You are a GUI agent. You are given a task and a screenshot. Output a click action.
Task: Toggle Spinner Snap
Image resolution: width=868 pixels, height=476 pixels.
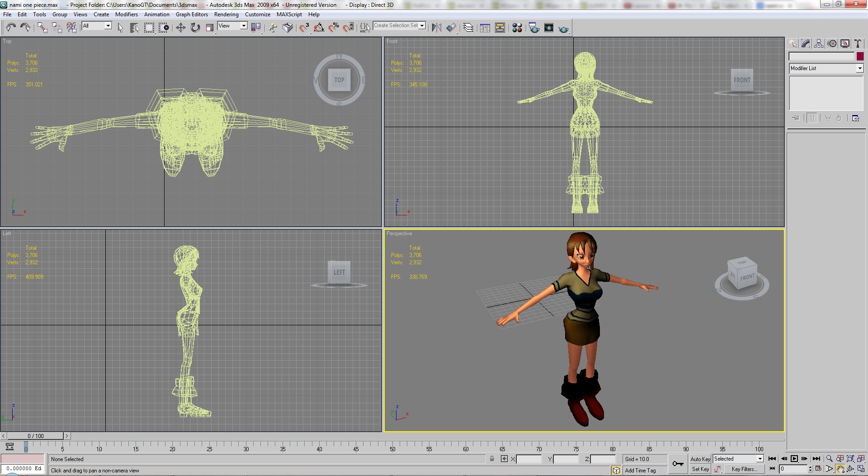point(348,28)
